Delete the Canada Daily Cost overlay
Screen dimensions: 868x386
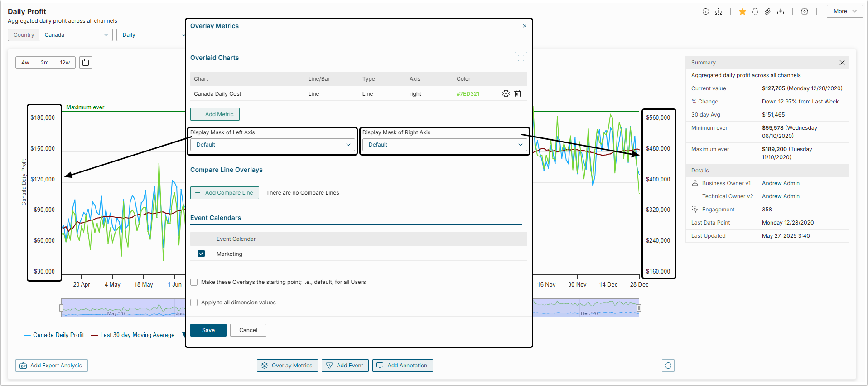click(518, 93)
